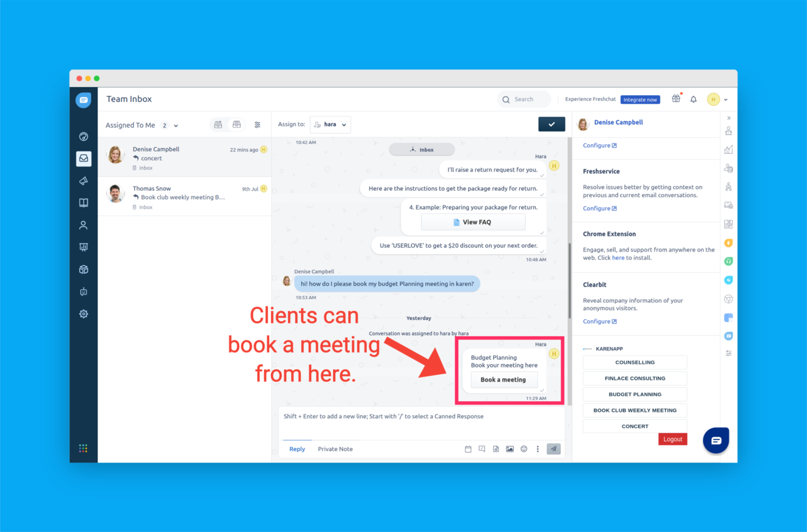Click the notifications bell icon
Screen dimensions: 807x532
point(693,100)
